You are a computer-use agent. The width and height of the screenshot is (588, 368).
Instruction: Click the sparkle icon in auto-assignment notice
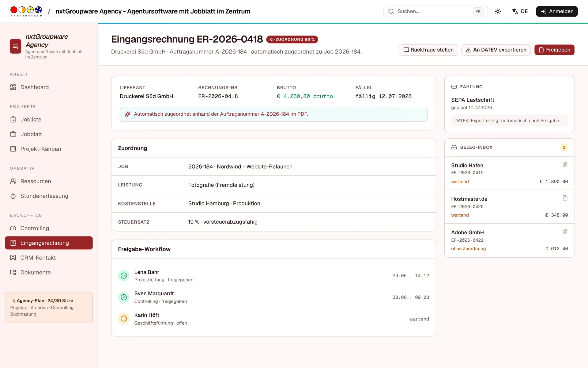tap(128, 114)
